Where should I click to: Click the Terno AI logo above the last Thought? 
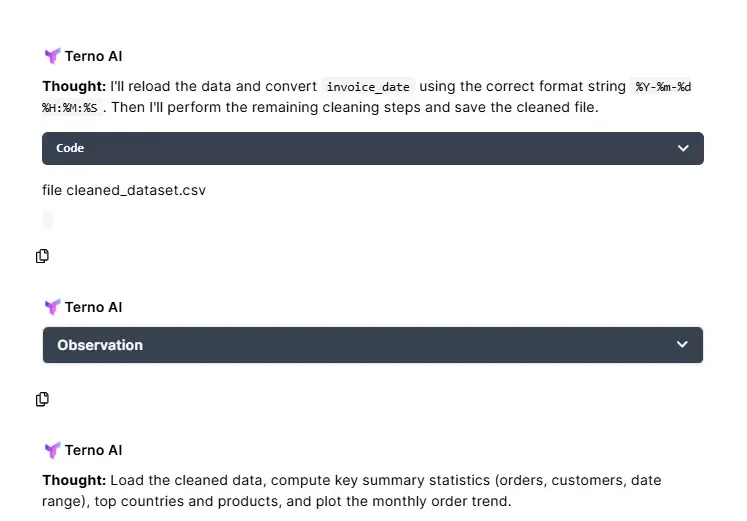(52, 450)
